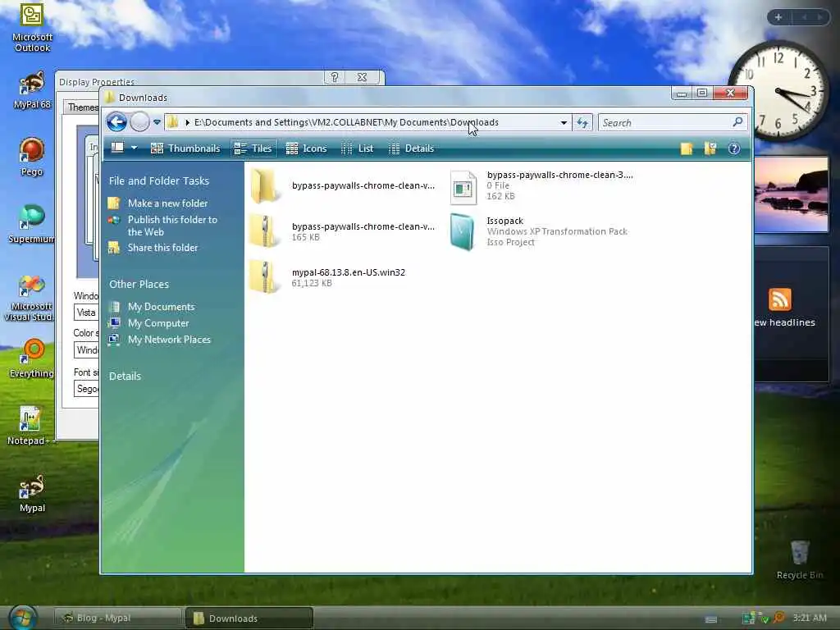This screenshot has width=840, height=630.
Task: Open Microsoft Visual Studio desktop shortcut
Action: [x=31, y=299]
